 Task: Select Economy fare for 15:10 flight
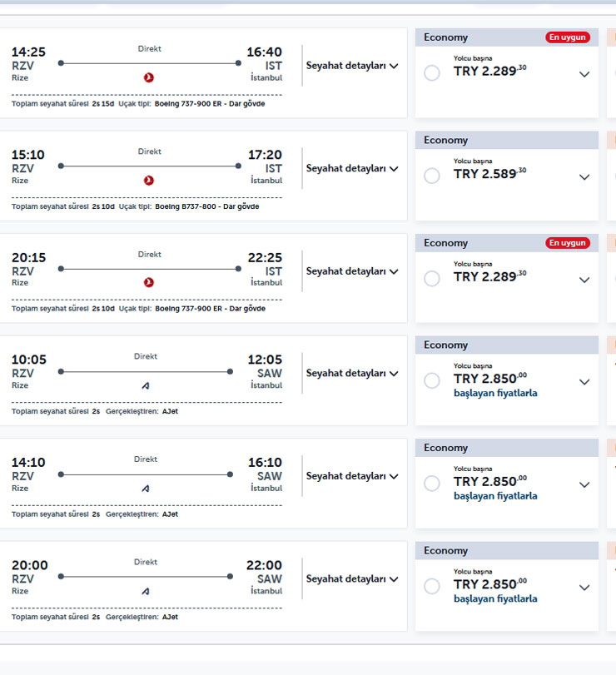click(432, 176)
